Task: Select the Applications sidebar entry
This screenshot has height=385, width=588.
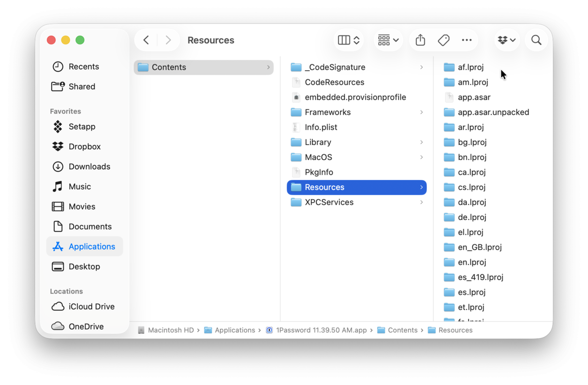Action: 91,246
